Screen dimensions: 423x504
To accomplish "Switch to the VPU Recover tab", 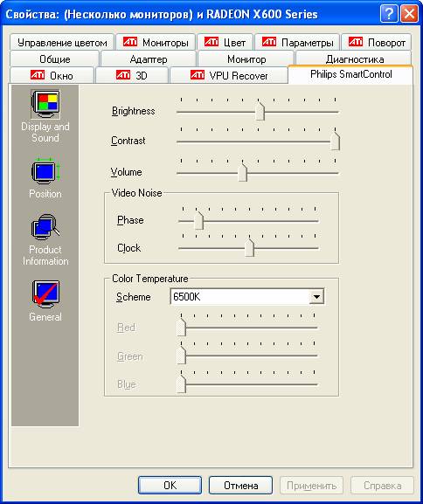I will coord(229,75).
